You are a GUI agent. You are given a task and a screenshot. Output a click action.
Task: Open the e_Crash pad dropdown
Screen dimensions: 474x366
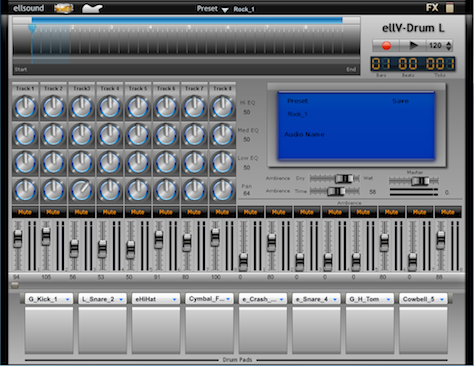coord(263,299)
